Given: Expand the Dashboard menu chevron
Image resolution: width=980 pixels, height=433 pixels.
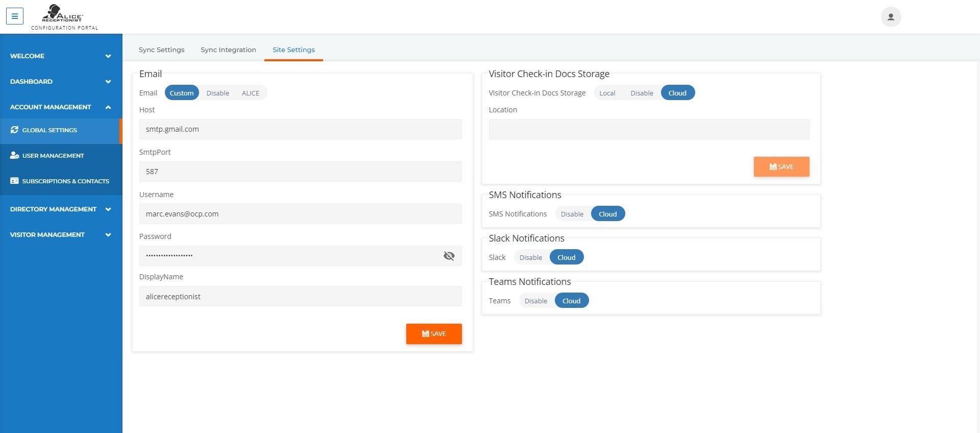Looking at the screenshot, I should [108, 82].
